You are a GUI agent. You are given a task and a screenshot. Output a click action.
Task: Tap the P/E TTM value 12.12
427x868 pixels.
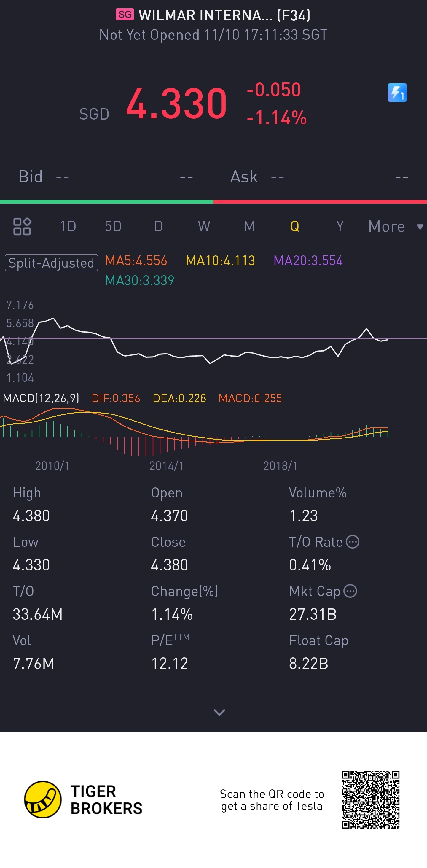(x=170, y=664)
